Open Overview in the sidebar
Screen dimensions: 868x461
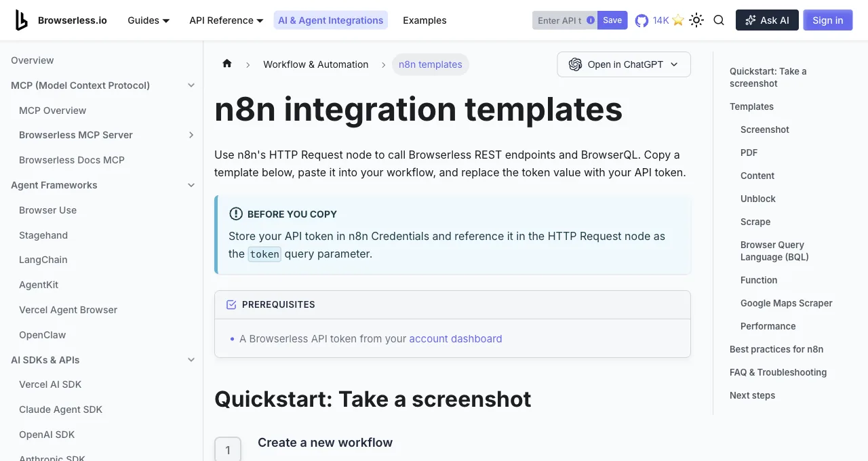(33, 60)
